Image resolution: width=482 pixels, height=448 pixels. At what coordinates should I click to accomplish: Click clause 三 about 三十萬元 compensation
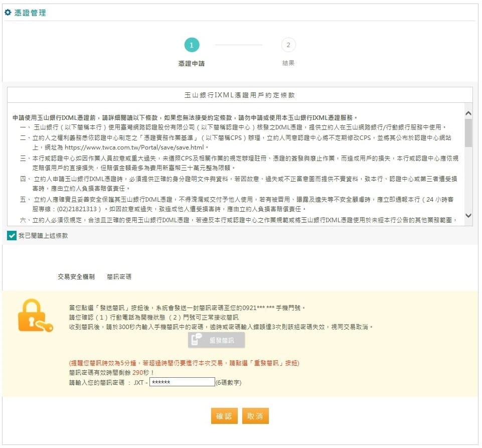pyautogui.click(x=239, y=163)
